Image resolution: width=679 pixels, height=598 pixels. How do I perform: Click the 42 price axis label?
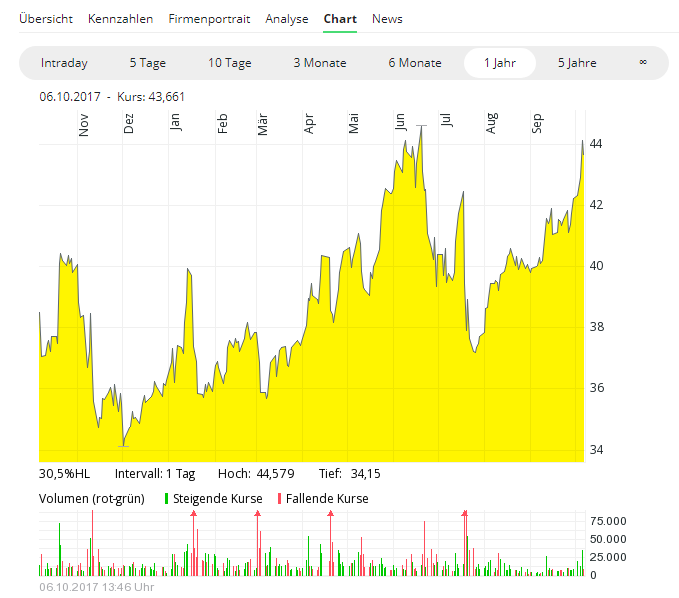click(x=596, y=205)
